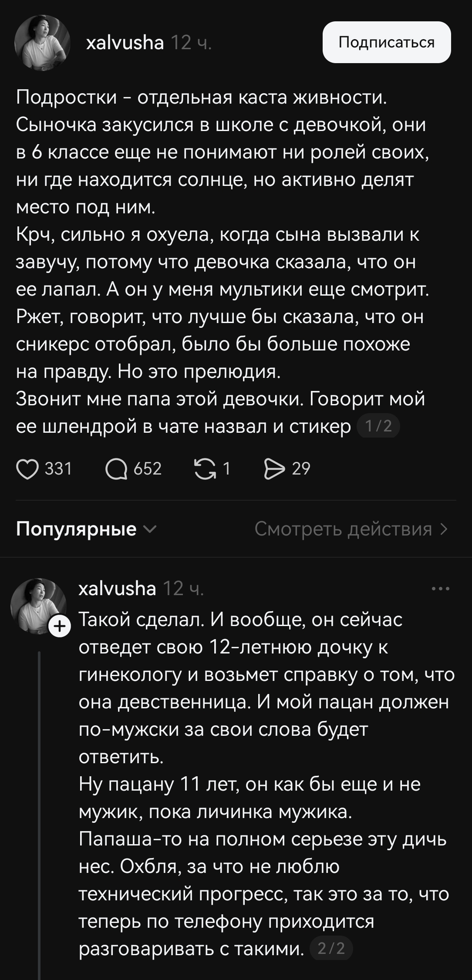
Task: Open comments via the speech bubble icon
Action: [x=116, y=469]
